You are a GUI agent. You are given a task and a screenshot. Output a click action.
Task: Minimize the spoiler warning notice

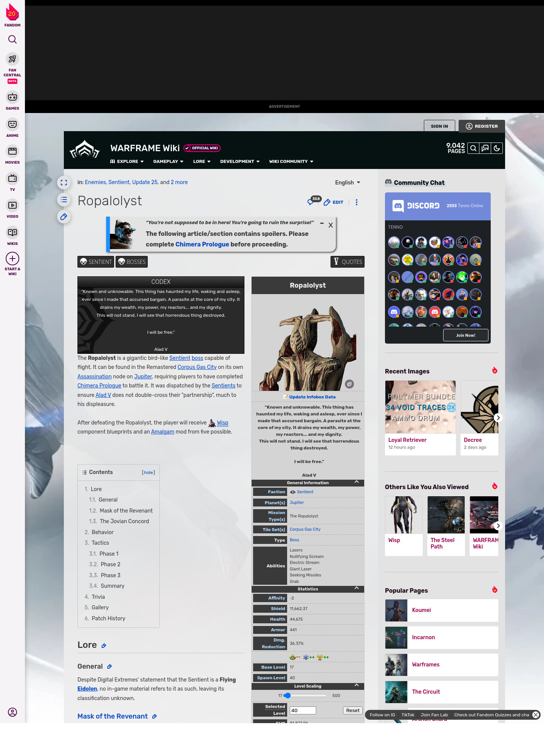322,223
